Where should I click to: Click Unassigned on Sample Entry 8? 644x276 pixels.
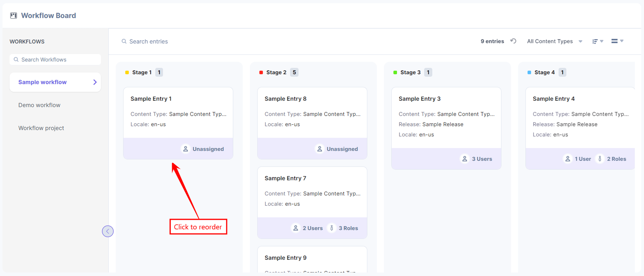tap(342, 149)
